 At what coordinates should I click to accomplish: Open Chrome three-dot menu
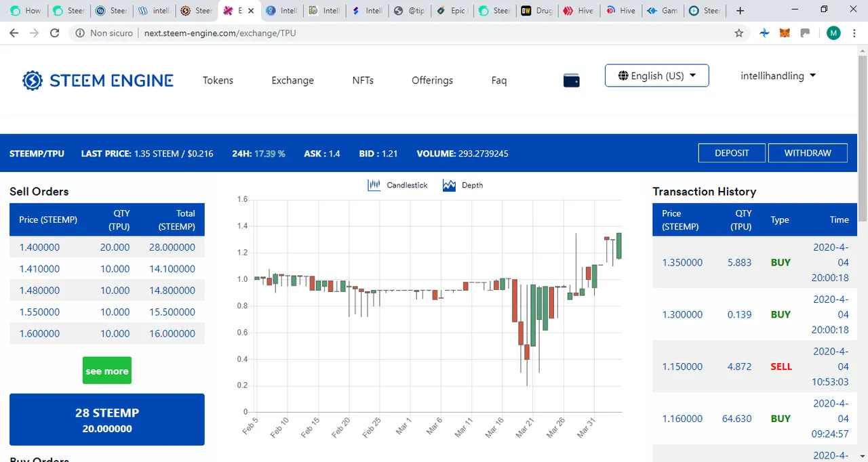pos(855,33)
